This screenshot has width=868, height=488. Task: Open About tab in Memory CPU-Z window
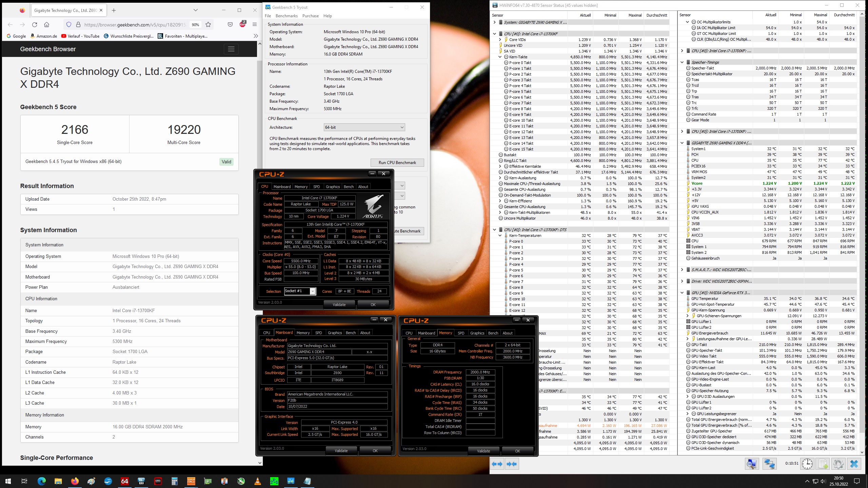(x=507, y=333)
